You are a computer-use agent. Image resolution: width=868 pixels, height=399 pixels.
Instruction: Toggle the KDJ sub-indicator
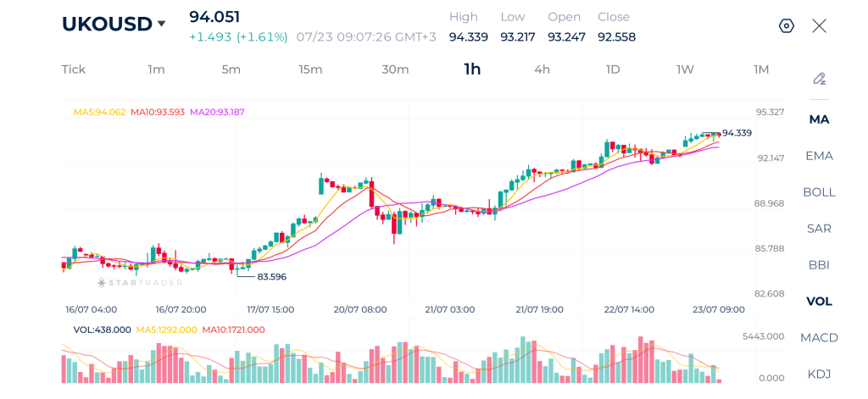coord(820,374)
